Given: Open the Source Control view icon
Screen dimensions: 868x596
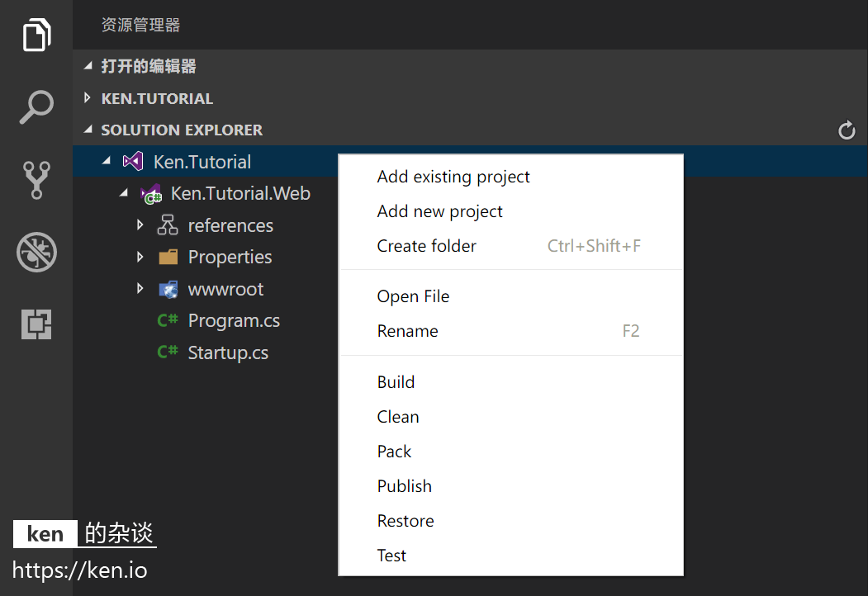Looking at the screenshot, I should 36,180.
